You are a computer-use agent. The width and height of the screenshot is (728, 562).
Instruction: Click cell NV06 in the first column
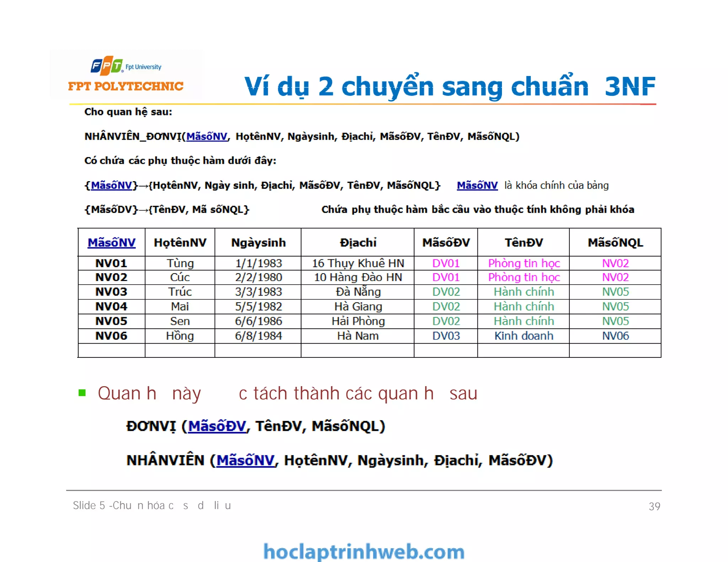111,336
